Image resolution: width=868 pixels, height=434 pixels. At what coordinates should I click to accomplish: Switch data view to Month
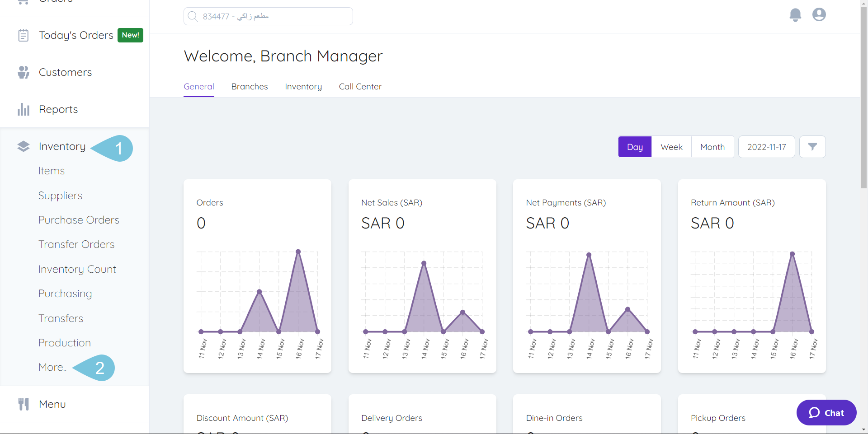pos(712,146)
